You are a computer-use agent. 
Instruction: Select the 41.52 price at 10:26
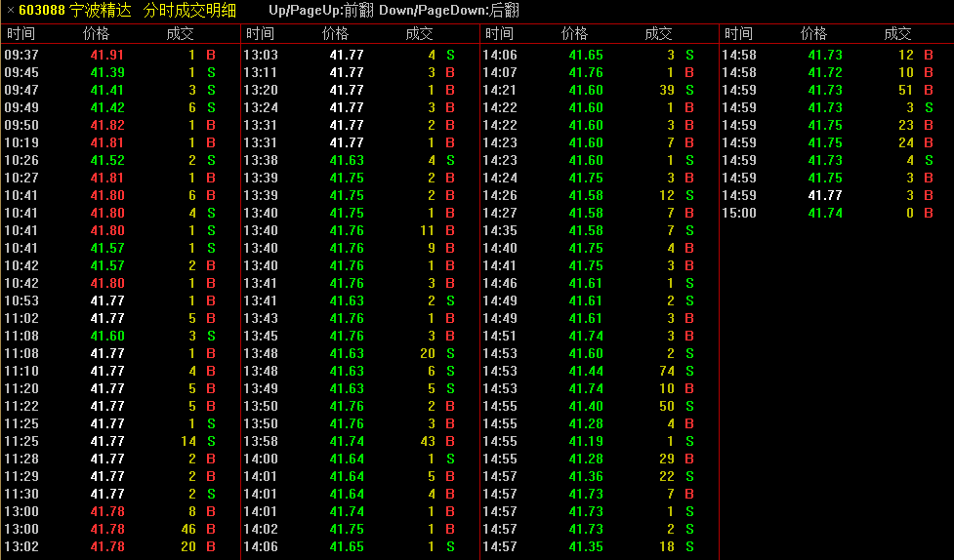[107, 161]
